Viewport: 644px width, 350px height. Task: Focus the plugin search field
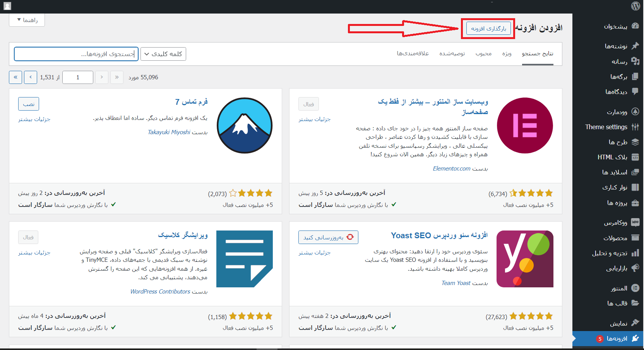[76, 54]
